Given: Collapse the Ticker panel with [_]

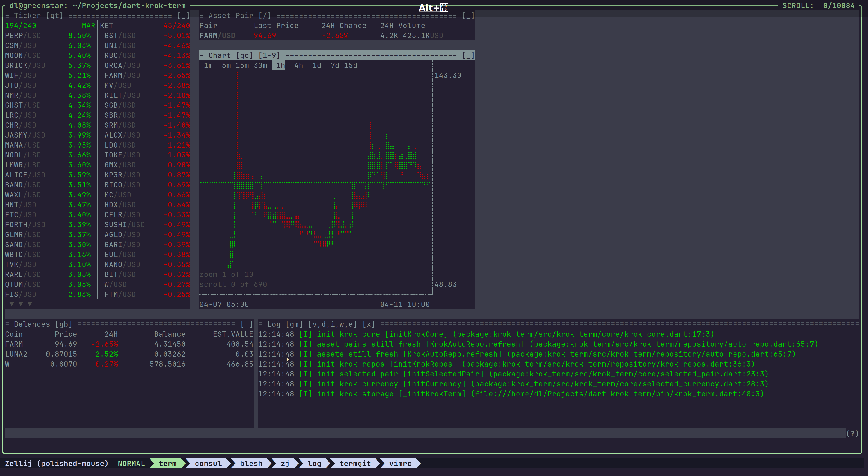Looking at the screenshot, I should [183, 16].
